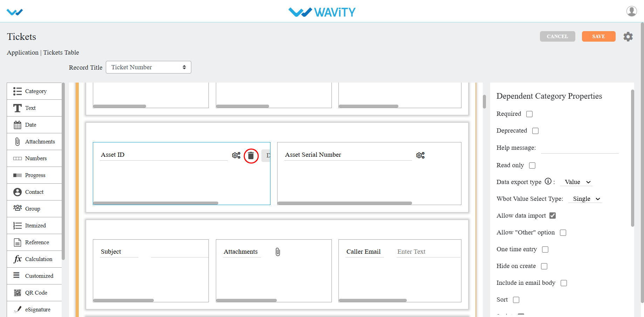Select the Attachments field type in sidebar
The image size is (644, 317).
(x=34, y=142)
